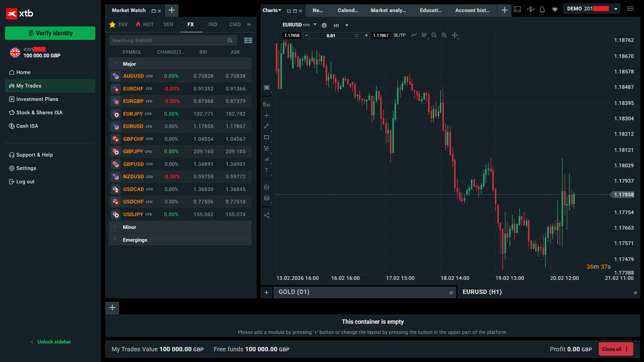644x362 pixels.
Task: Open the f(x) indicators tool
Action: [x=267, y=105]
